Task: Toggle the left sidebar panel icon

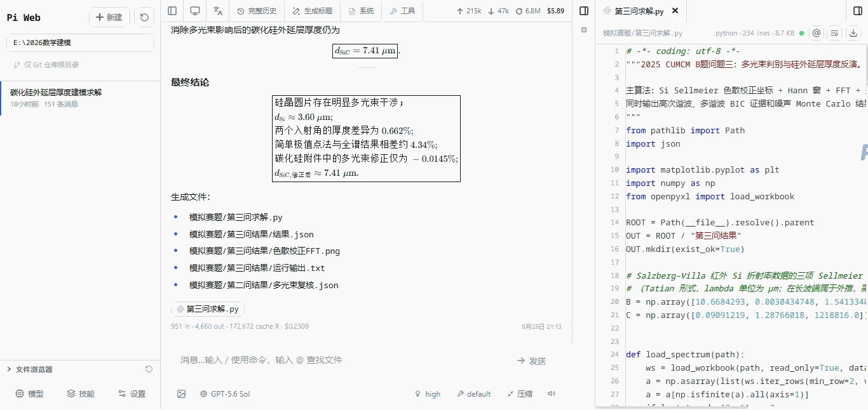Action: tap(172, 11)
